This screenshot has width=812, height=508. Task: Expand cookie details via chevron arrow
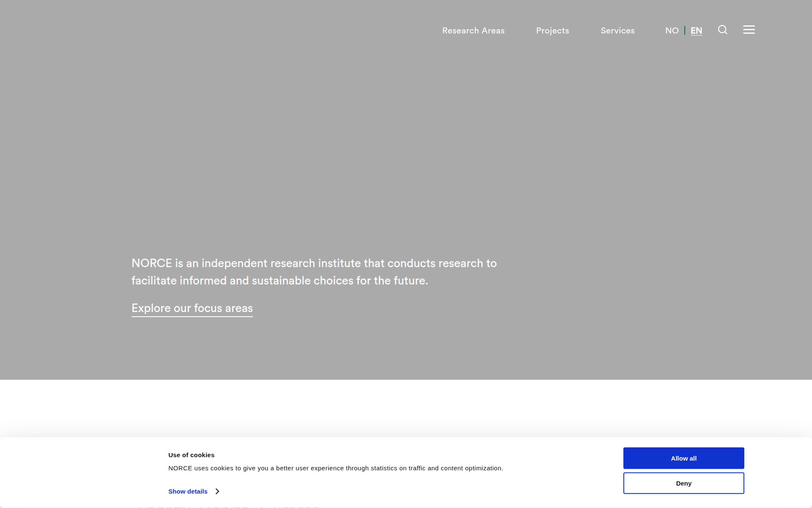(217, 491)
